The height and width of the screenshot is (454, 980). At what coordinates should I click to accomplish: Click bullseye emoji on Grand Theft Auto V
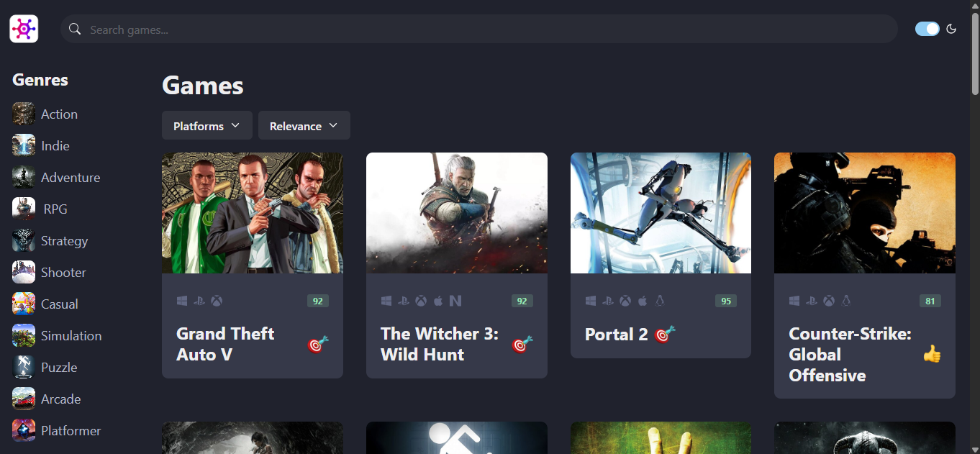(x=318, y=344)
